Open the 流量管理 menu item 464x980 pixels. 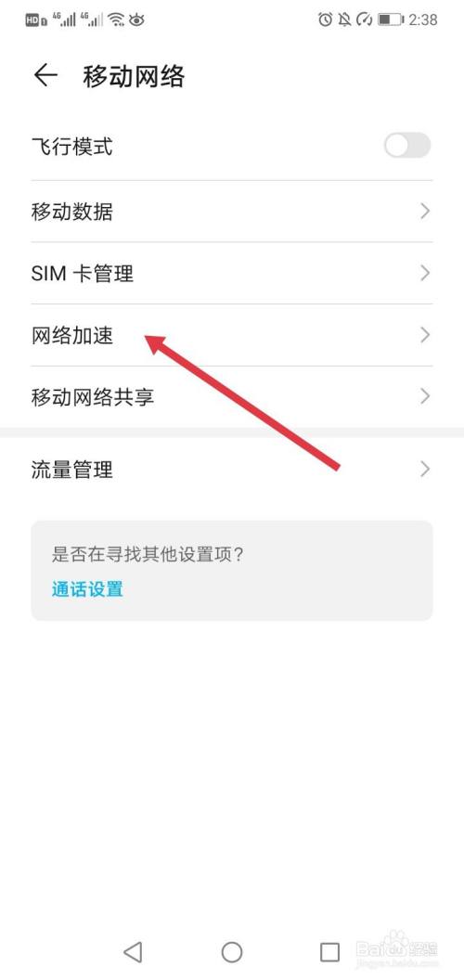point(232,469)
